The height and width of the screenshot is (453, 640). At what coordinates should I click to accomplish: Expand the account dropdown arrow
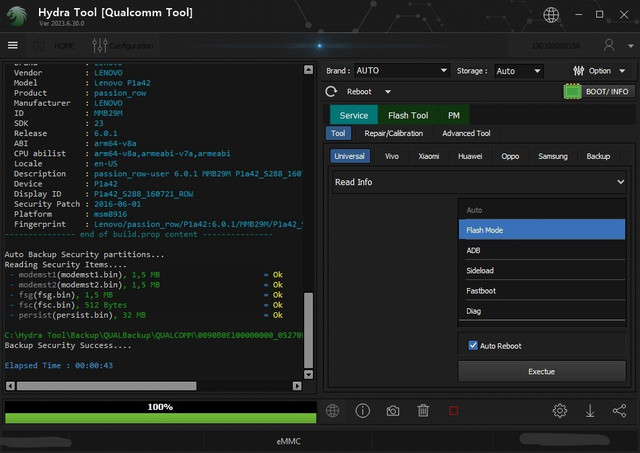point(631,46)
